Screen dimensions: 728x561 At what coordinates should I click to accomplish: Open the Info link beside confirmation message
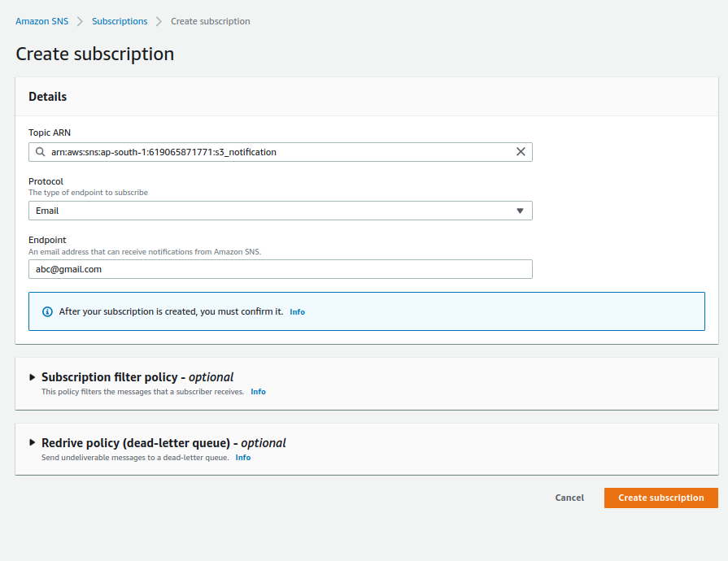[x=297, y=312]
